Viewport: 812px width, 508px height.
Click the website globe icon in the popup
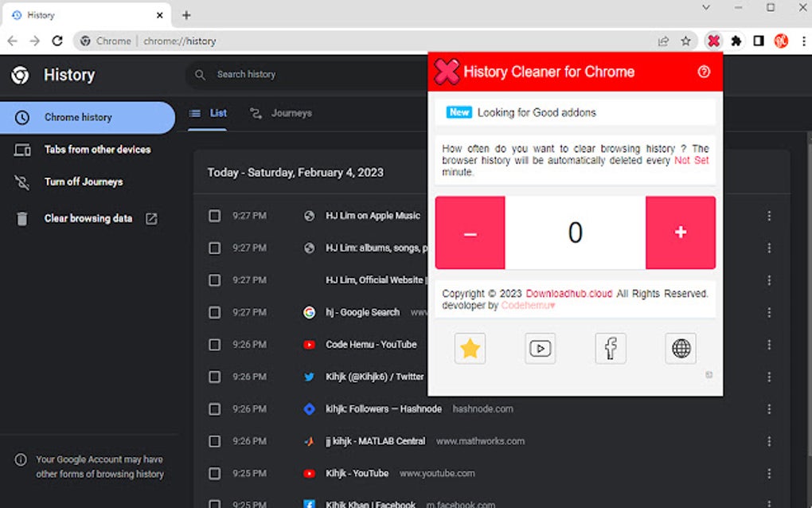click(x=680, y=348)
